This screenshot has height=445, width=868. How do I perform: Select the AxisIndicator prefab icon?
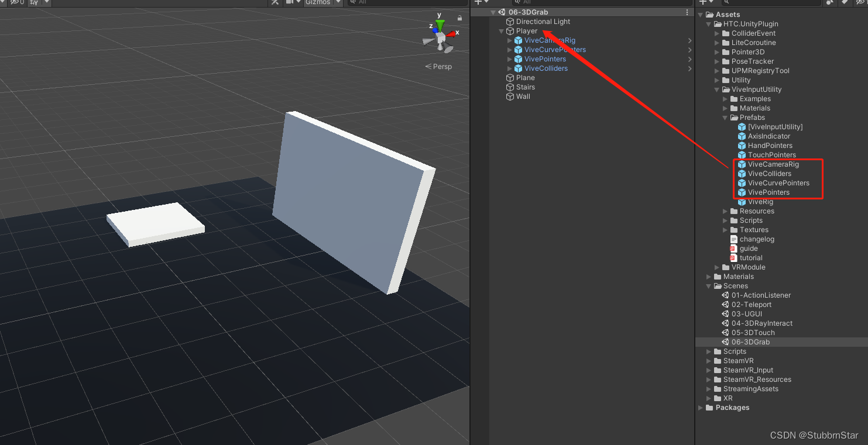(x=742, y=136)
